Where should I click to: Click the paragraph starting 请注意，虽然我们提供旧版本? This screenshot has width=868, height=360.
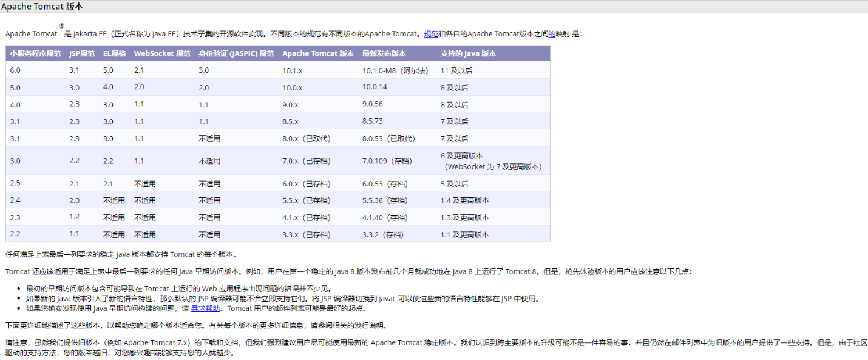coord(436,347)
